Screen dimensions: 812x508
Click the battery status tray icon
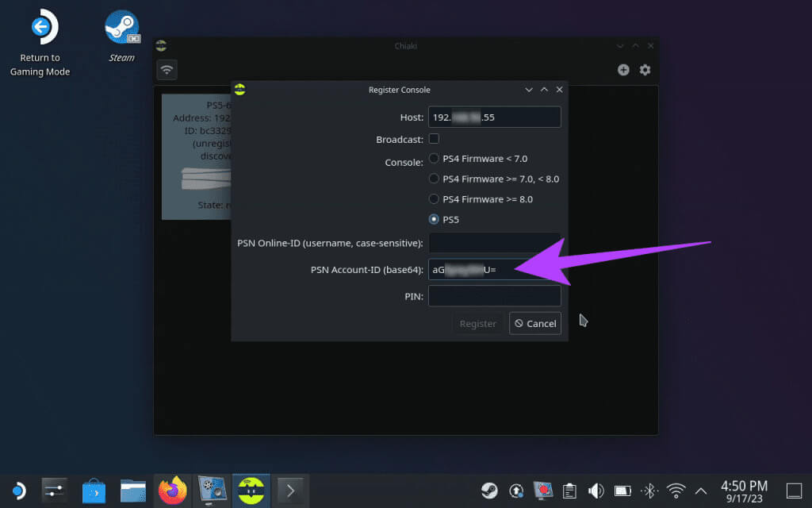click(x=622, y=491)
